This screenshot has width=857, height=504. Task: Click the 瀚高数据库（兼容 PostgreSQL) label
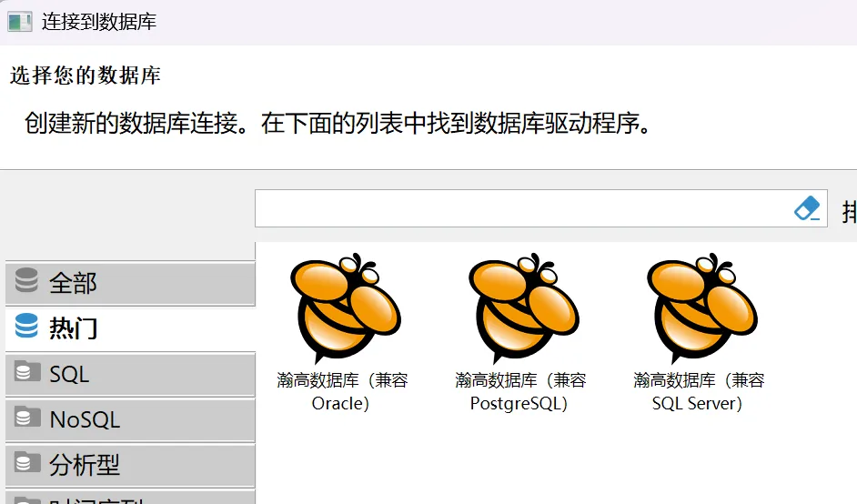520,391
